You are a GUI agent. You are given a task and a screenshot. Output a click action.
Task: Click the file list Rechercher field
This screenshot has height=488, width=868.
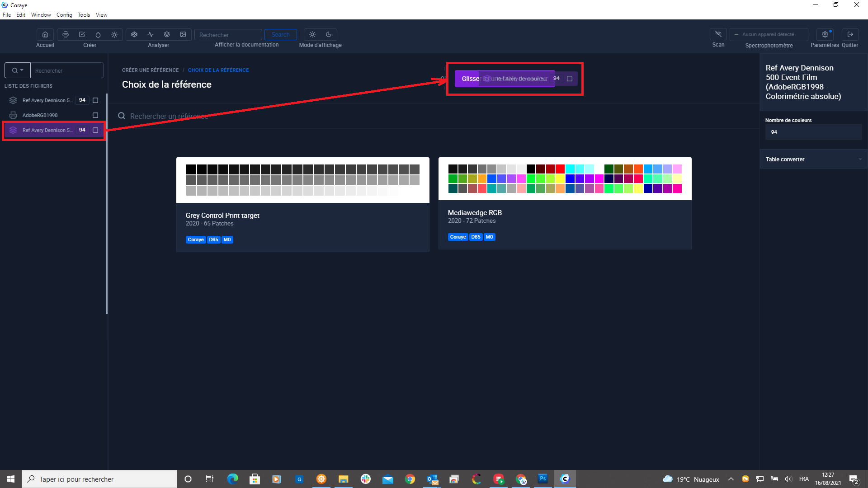pyautogui.click(x=67, y=70)
